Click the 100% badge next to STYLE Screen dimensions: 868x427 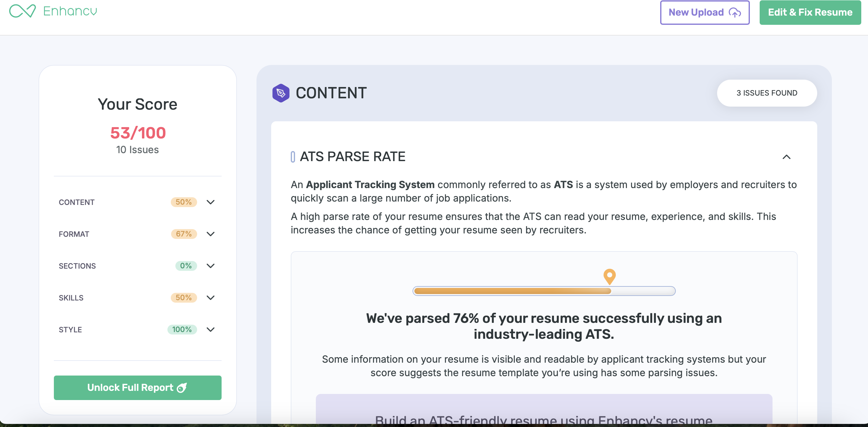tap(182, 330)
